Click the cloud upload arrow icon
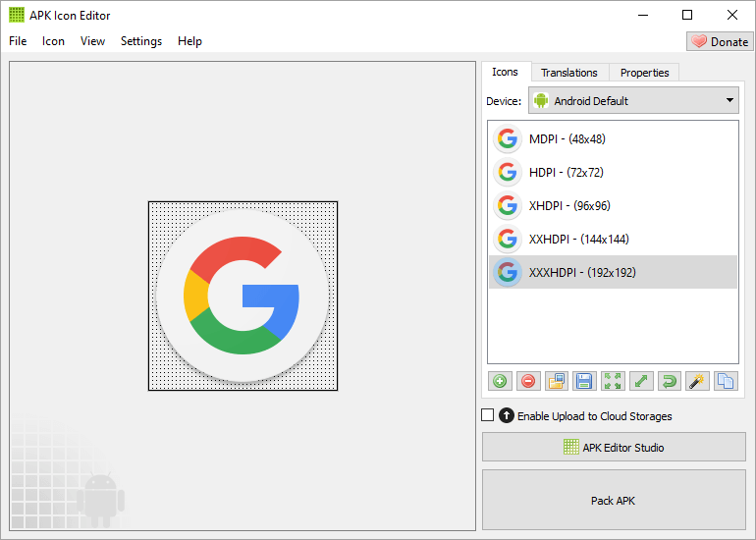 pos(507,415)
